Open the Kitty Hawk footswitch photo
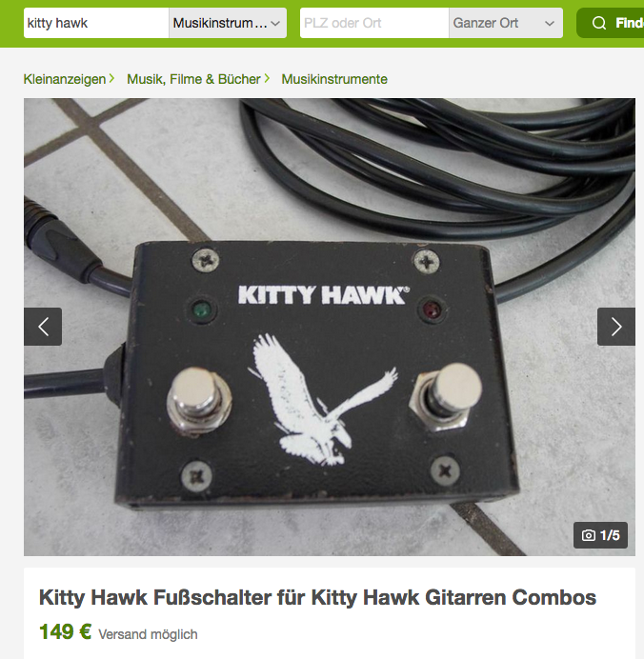 coord(330,327)
